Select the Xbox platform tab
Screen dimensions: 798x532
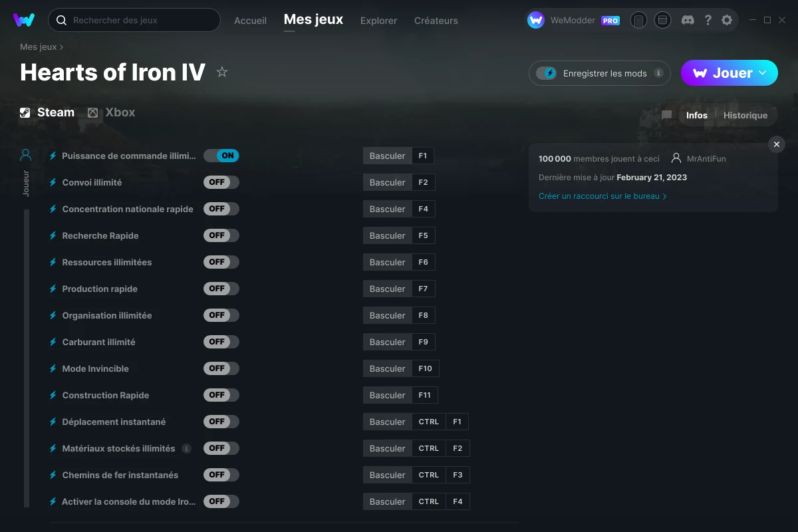111,112
